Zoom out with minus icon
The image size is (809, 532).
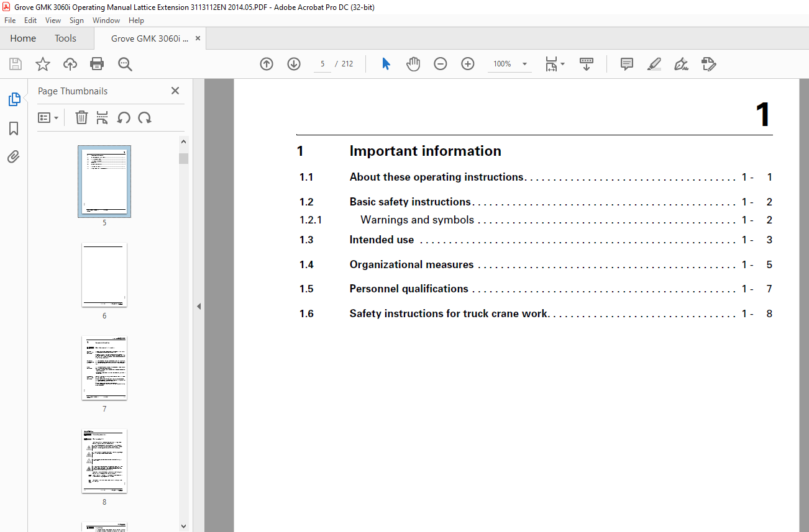click(x=441, y=64)
